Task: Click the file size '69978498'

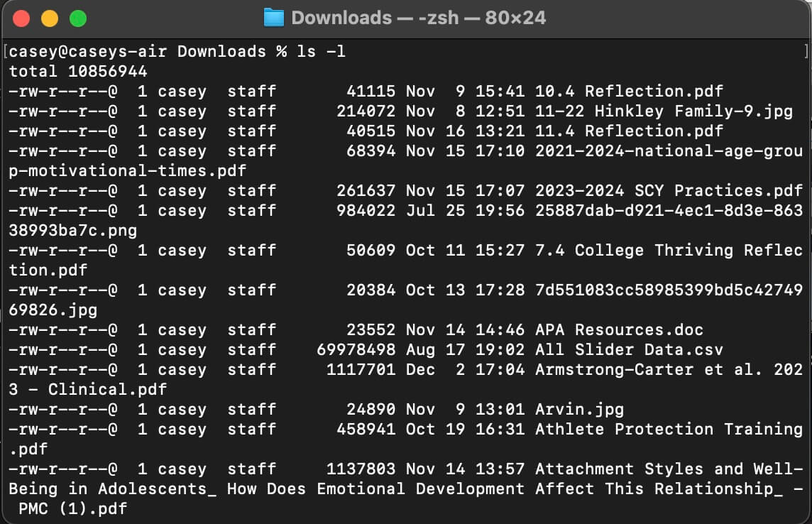Action: [x=356, y=350]
